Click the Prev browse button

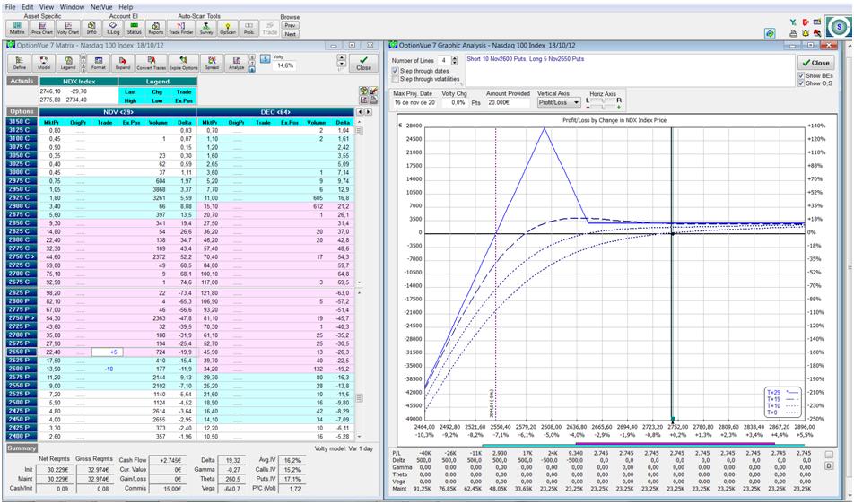click(x=290, y=25)
